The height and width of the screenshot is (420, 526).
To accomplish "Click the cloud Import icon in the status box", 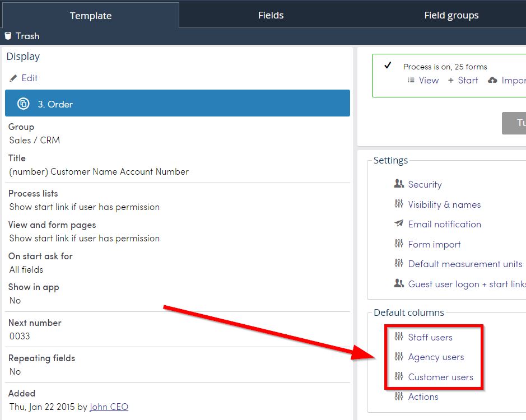I will click(x=493, y=80).
